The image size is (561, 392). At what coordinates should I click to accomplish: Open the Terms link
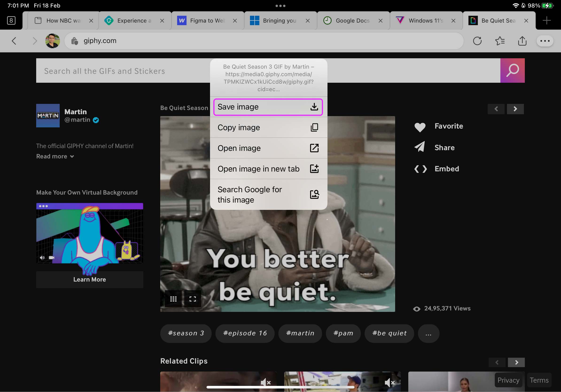click(x=539, y=380)
